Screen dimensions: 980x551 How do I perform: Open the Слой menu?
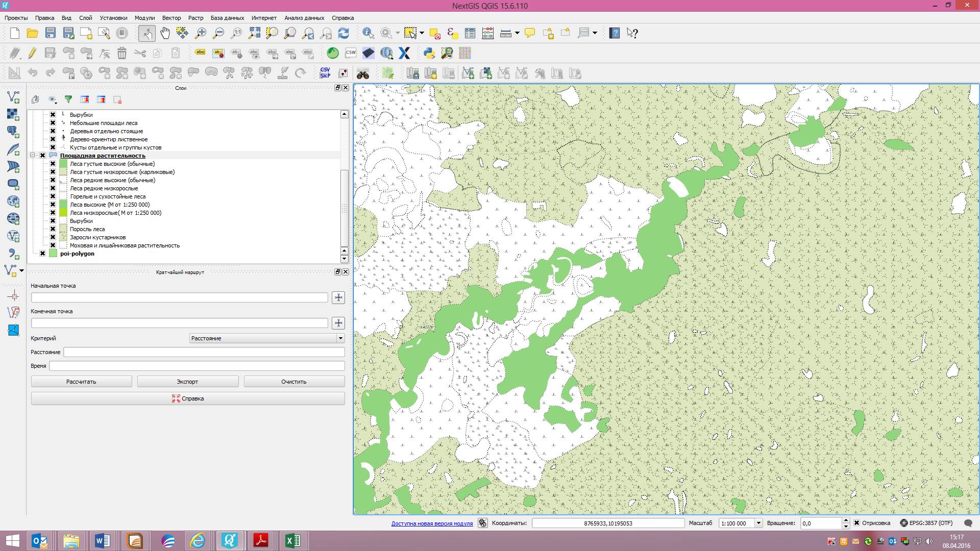85,18
